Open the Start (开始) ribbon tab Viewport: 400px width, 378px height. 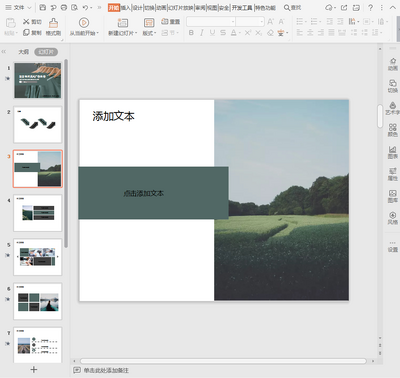click(114, 7)
